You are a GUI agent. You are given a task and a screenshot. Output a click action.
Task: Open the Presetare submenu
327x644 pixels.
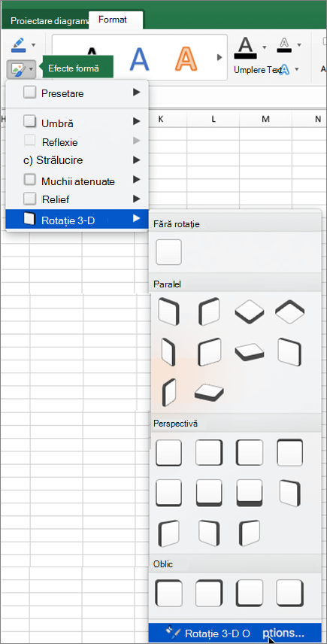point(77,93)
